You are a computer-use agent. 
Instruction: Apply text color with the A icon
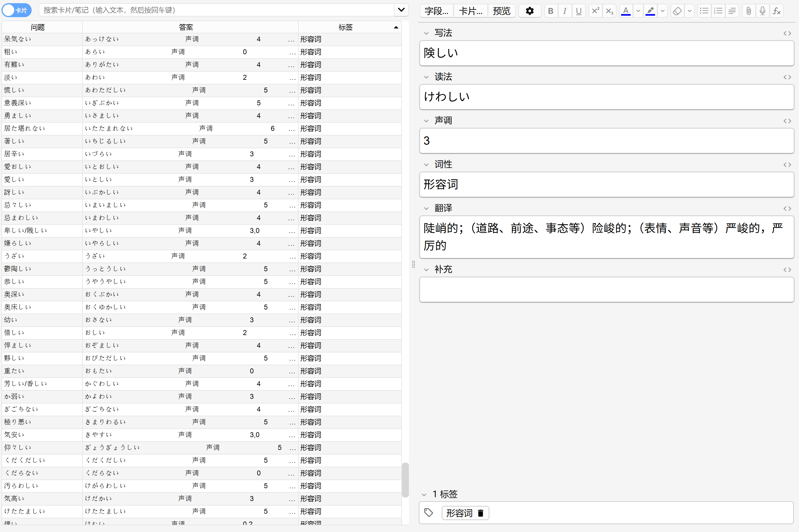(626, 11)
